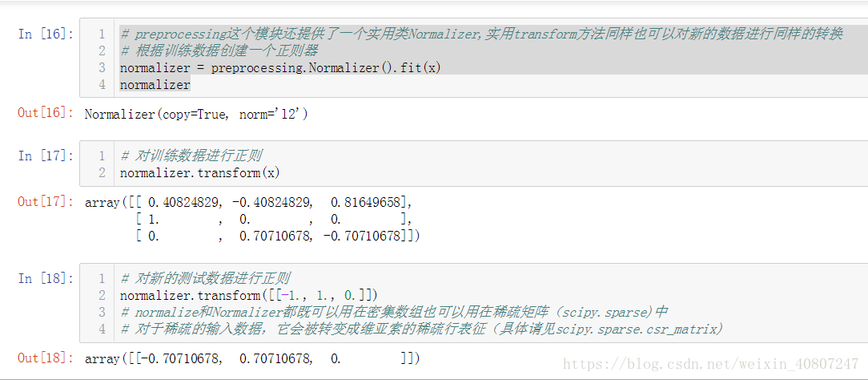The height and width of the screenshot is (380, 868).
Task: Click the In [17] cell prompt
Action: point(46,156)
